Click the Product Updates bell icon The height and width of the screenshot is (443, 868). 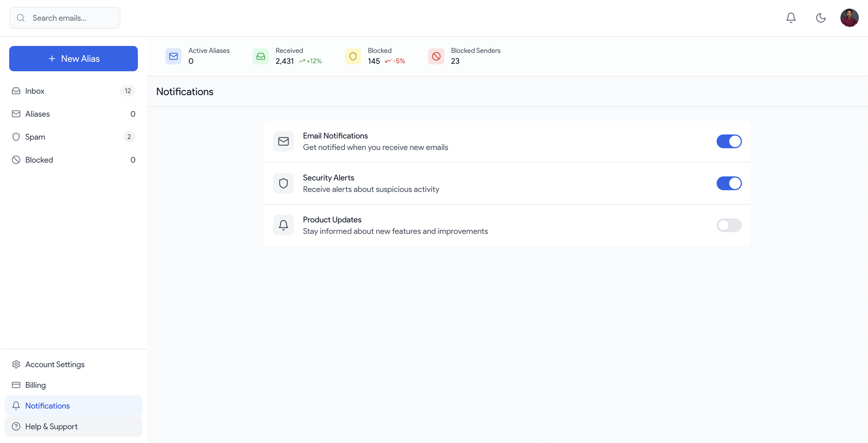(x=283, y=225)
